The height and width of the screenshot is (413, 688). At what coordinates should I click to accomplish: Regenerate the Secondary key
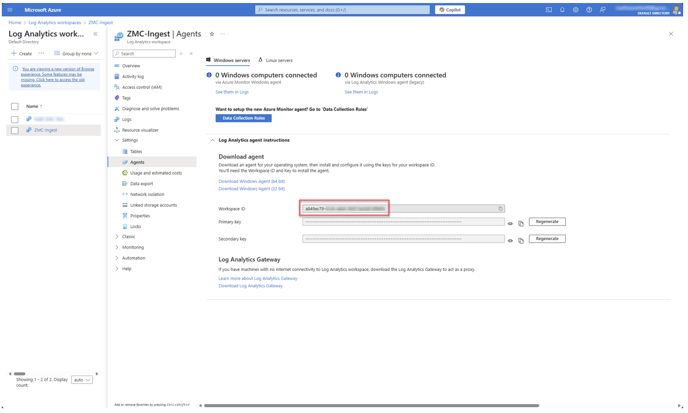[547, 239]
